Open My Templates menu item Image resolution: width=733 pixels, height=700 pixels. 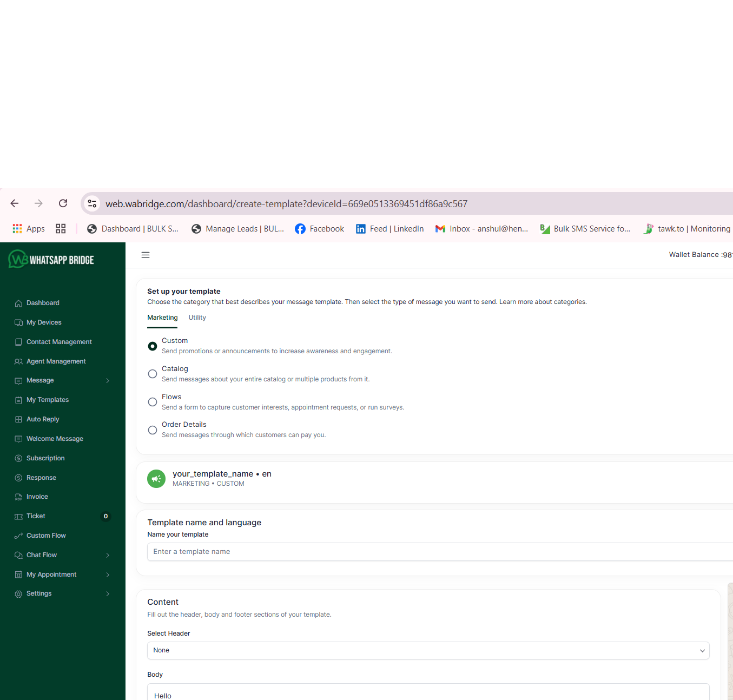[48, 400]
